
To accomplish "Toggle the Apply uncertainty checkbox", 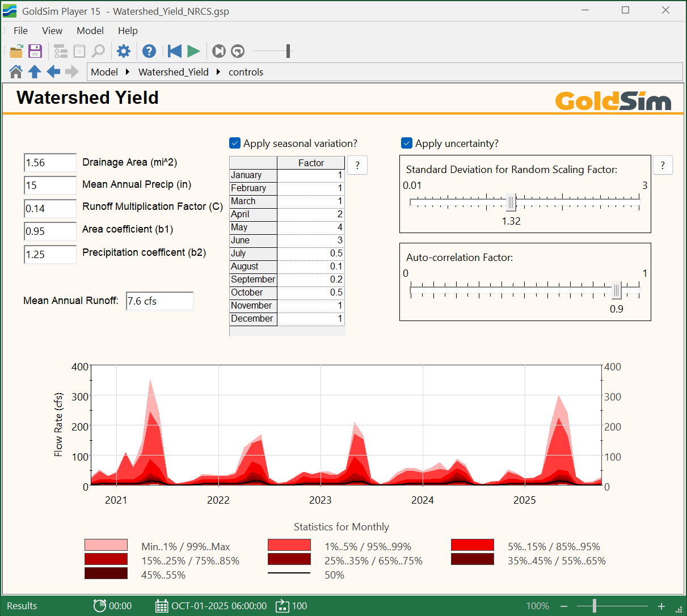I will pyautogui.click(x=407, y=143).
